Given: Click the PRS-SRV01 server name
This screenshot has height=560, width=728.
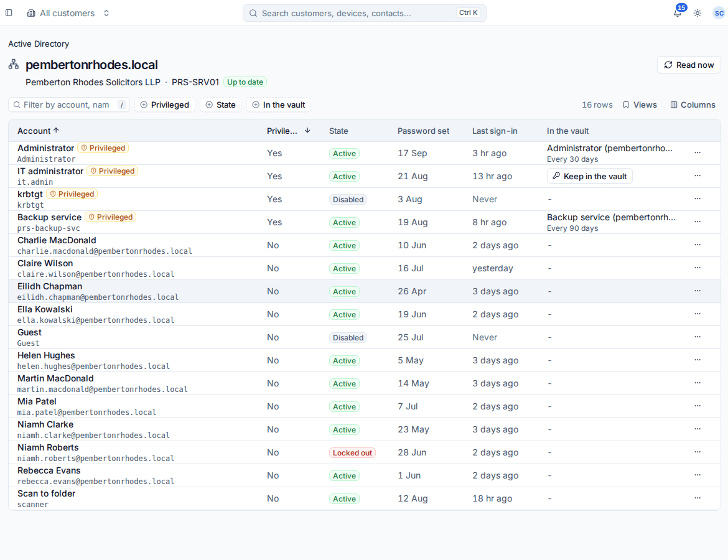Looking at the screenshot, I should tap(195, 82).
